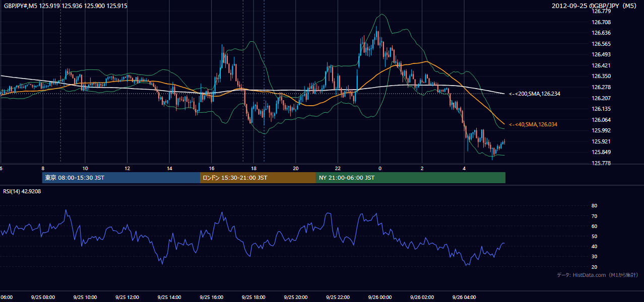The width and height of the screenshot is (644, 302).
Task: Select the NY 21:00-06:00 JST session bar
Action: point(411,178)
